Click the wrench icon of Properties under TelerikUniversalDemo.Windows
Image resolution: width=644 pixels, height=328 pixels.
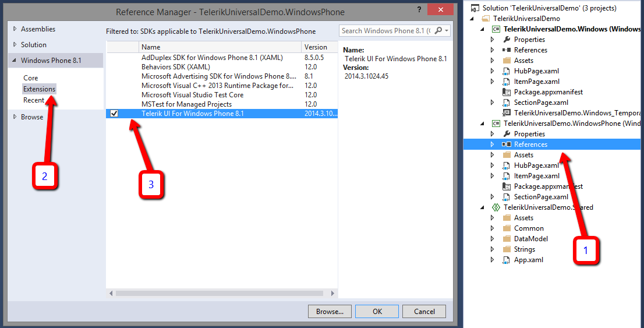[x=507, y=40]
